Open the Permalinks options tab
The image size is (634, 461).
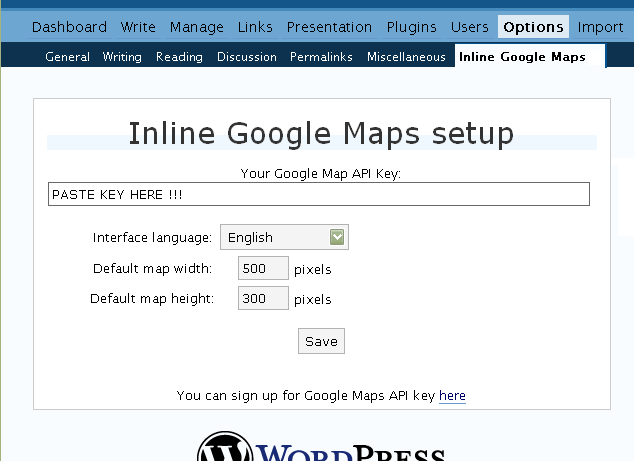(321, 57)
